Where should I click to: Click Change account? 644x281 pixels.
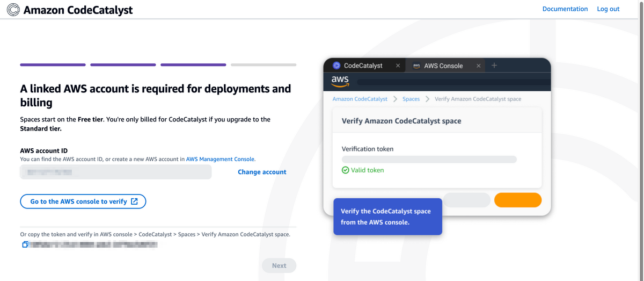pos(262,172)
